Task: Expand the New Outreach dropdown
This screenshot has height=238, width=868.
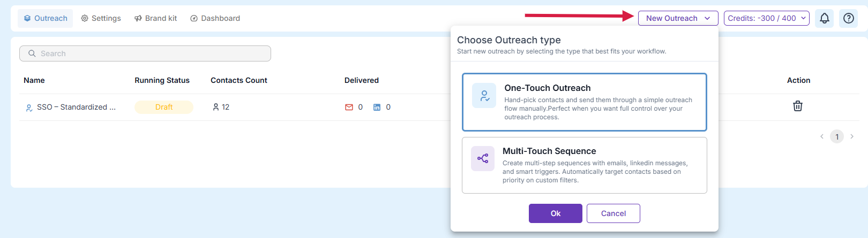Action: [x=678, y=18]
